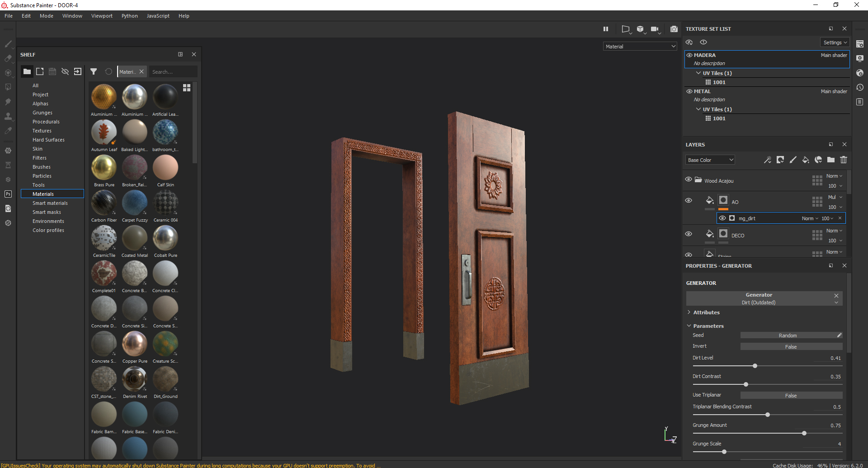
Task: Click the perspective viewport shape icon
Action: click(626, 29)
